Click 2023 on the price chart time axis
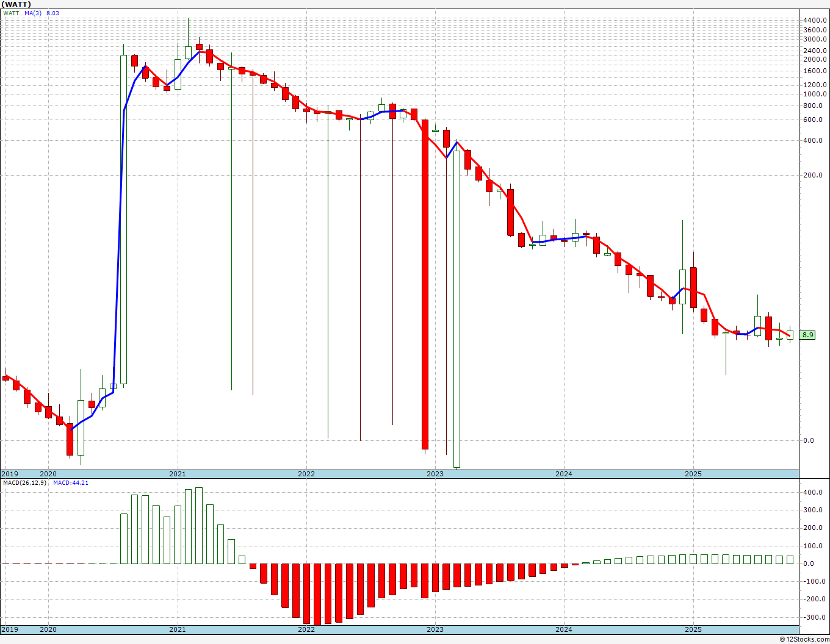Screen dimensions: 830x644 click(x=435, y=474)
